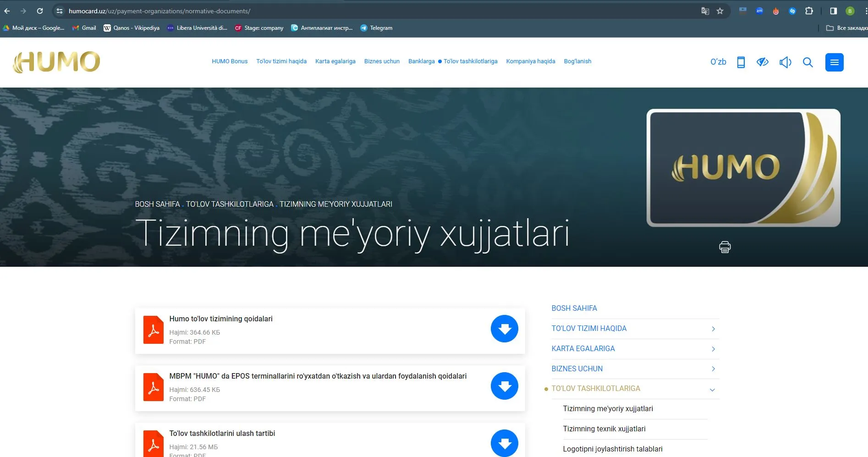
Task: Click the mobile version phone icon
Action: click(x=741, y=62)
